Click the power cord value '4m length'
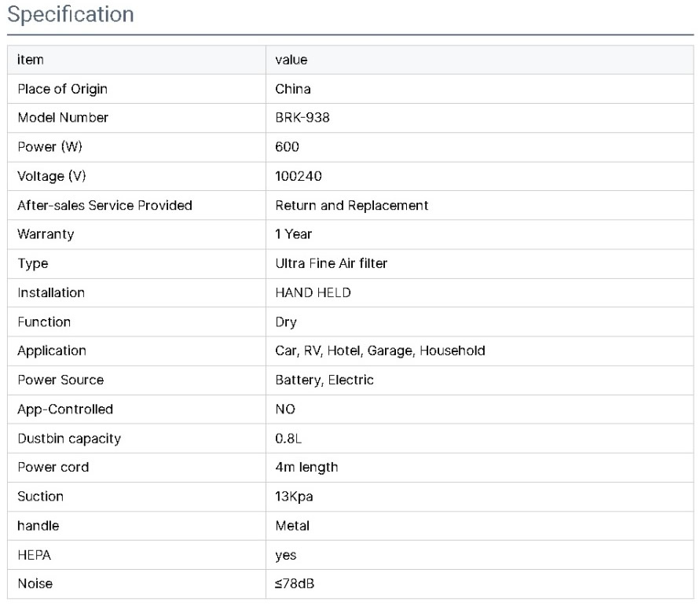Screen dimensions: 700x606 pyautogui.click(x=306, y=467)
